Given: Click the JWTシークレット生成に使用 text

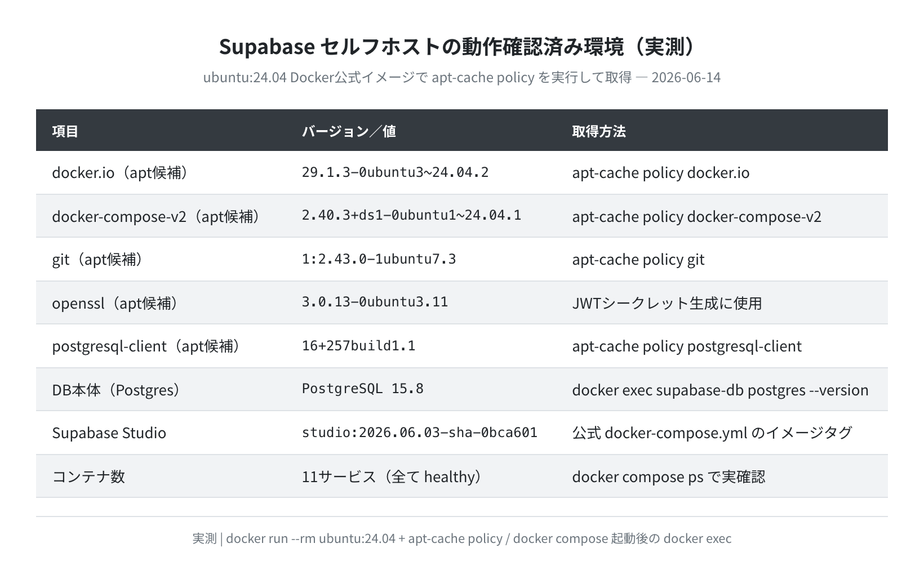Looking at the screenshot, I should pos(667,303).
